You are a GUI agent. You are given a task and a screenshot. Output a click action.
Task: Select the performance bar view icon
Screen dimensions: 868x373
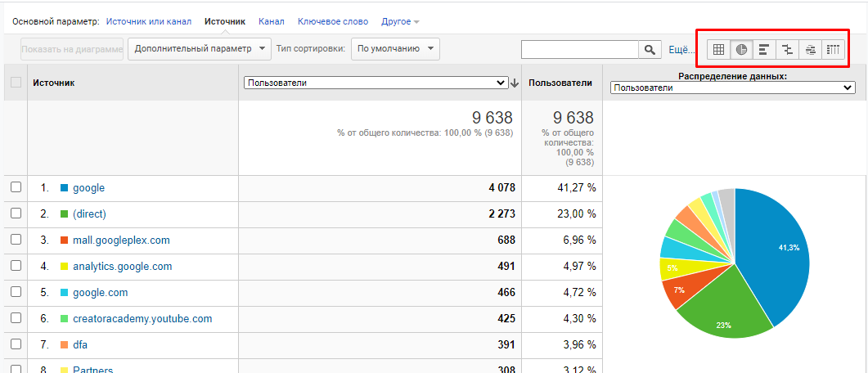[764, 49]
